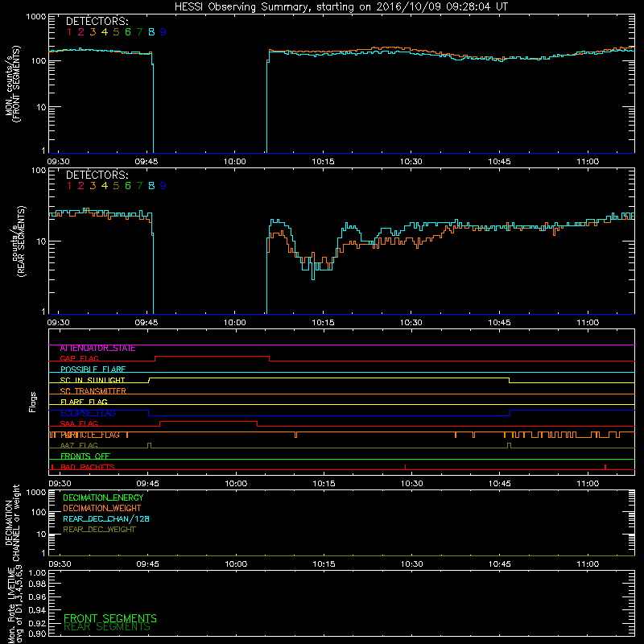Screen dimensions: 644x644
Task: Click the ECLIPSE_FLAG label
Action: tap(88, 413)
